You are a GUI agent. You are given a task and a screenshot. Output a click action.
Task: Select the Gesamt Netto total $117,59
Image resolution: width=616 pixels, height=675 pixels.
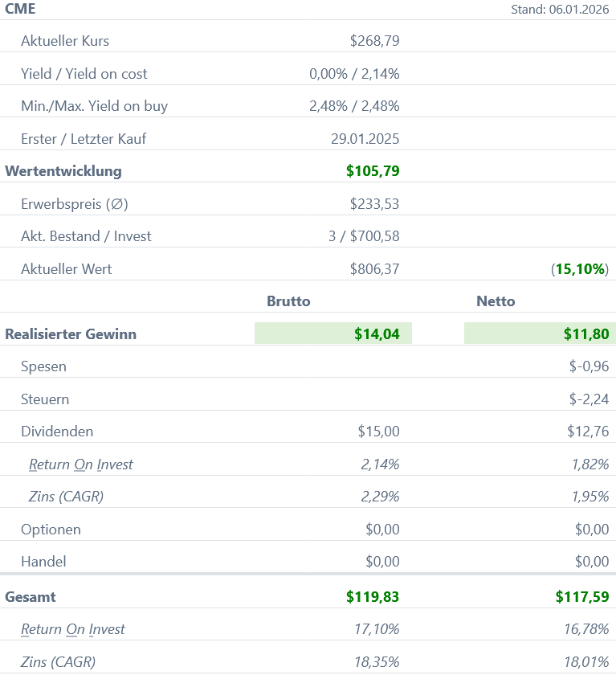tap(581, 597)
